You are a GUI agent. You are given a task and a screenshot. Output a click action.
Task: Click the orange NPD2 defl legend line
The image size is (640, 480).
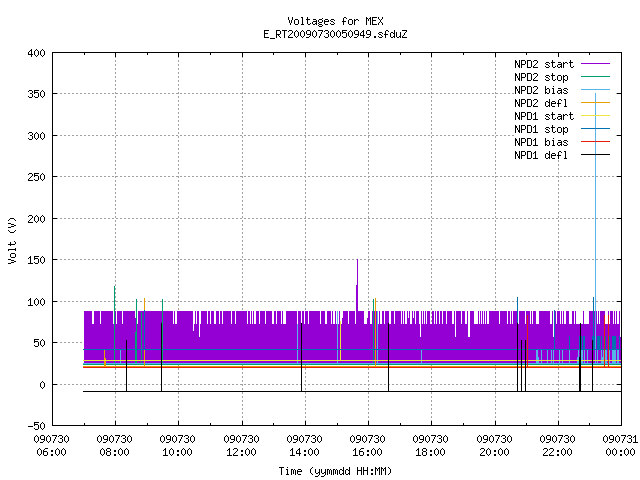[x=595, y=103]
